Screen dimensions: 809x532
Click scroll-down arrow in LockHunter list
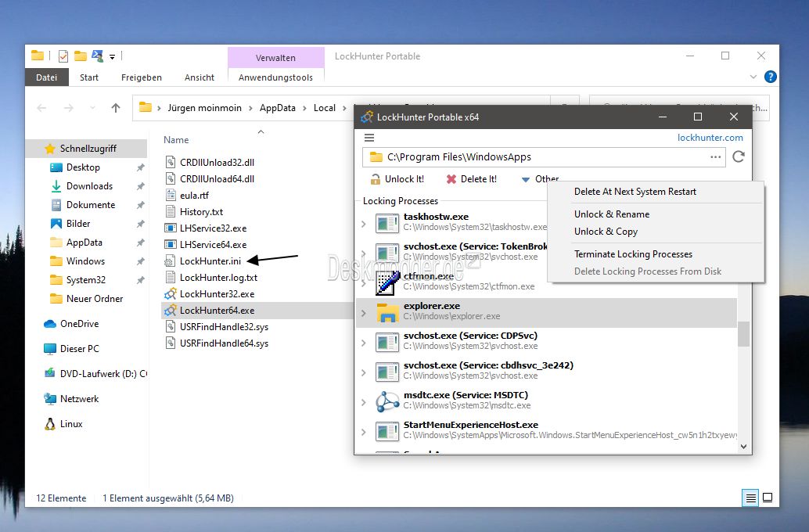tap(743, 447)
